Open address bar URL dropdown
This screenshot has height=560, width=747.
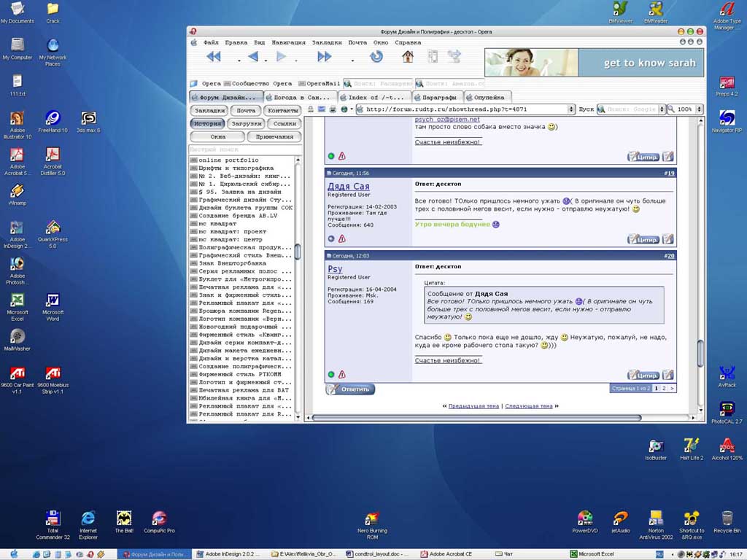tap(571, 109)
